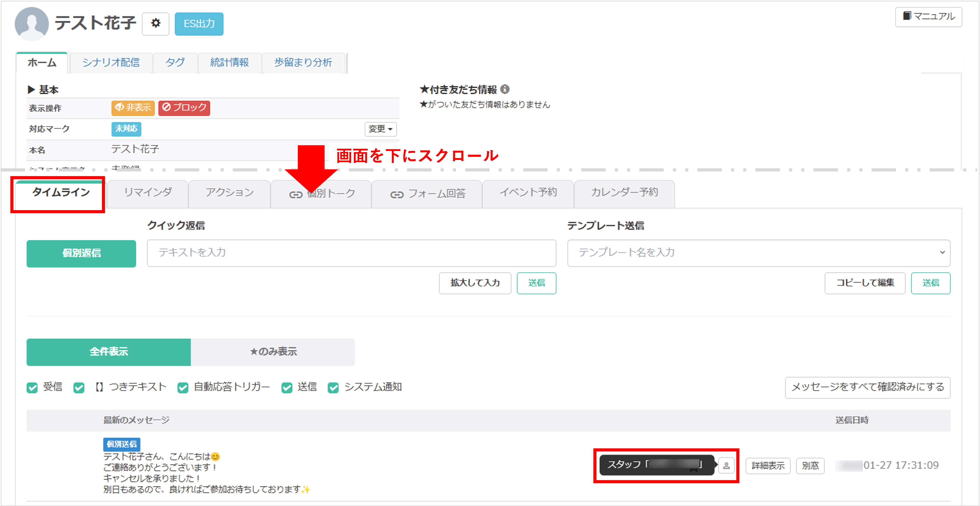Click the staff person icon in message row
The image size is (980, 506).
[726, 465]
